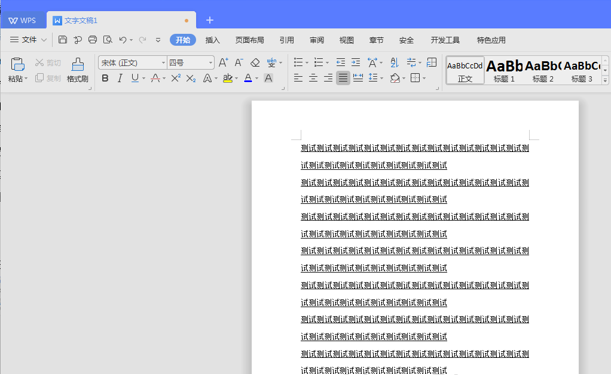This screenshot has height=375, width=613.
Task: Expand the 文件 menu arrow
Action: (44, 40)
